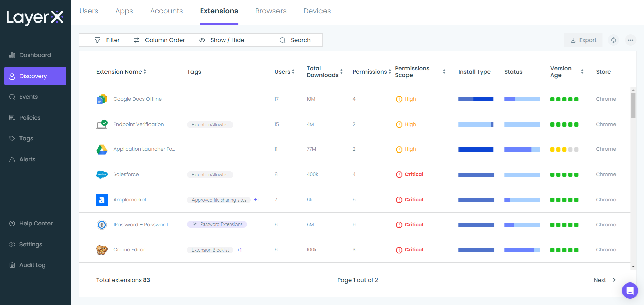Select the Extensions tab
Viewport: 644px width, 305px height.
pos(219,11)
